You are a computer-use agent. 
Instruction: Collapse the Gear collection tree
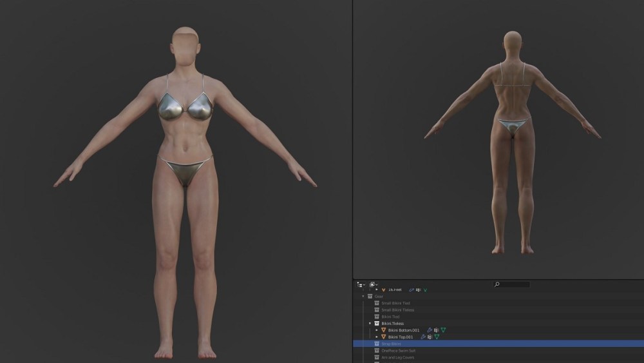tap(363, 297)
